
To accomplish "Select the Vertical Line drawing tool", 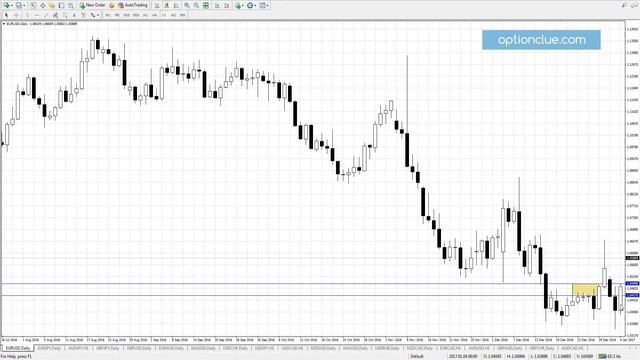I will [x=27, y=15].
